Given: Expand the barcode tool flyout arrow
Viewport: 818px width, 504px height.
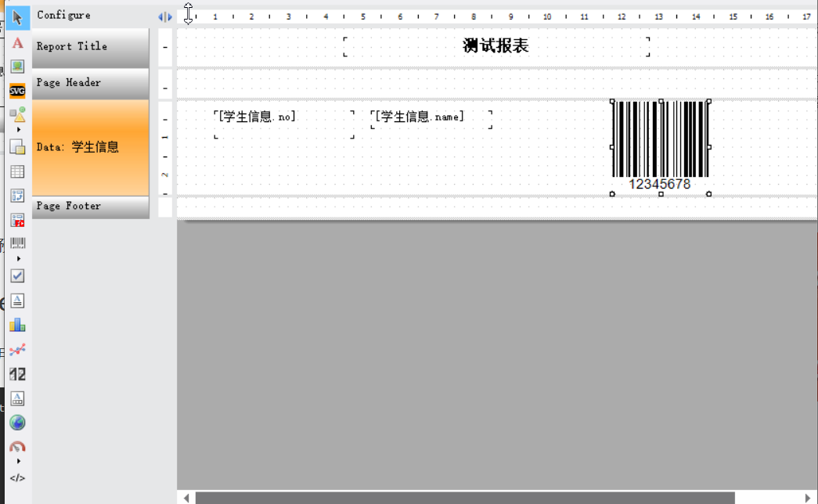Looking at the screenshot, I should click(19, 258).
